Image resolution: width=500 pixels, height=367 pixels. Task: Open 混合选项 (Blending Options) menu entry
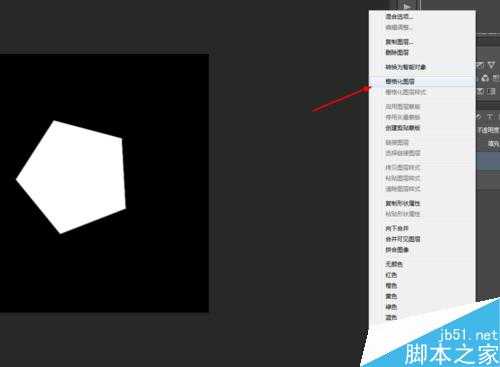click(x=399, y=16)
